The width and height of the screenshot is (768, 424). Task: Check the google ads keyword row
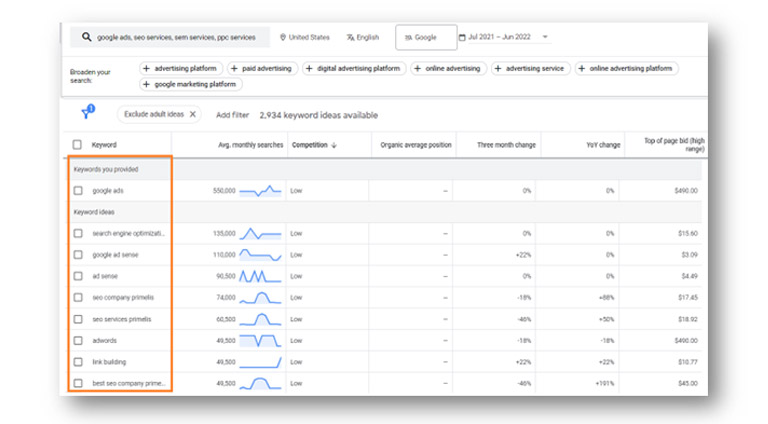(78, 190)
